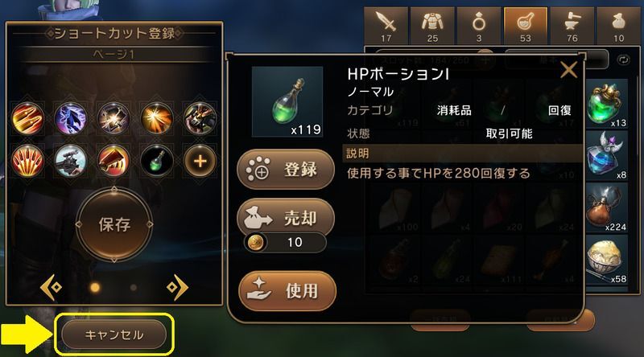
Task: Select the hammer and anvil materials tab
Action: click(572, 26)
